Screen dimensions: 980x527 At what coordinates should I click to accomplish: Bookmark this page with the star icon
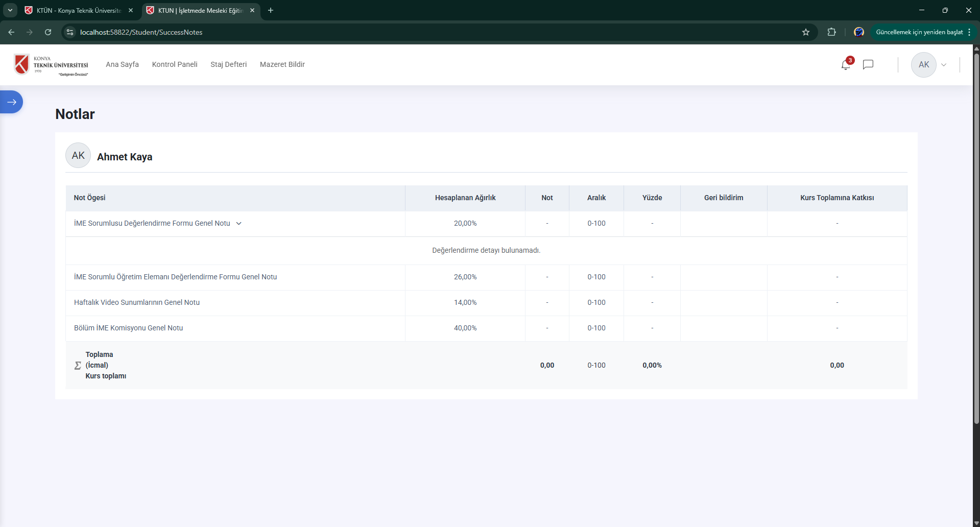click(x=806, y=32)
